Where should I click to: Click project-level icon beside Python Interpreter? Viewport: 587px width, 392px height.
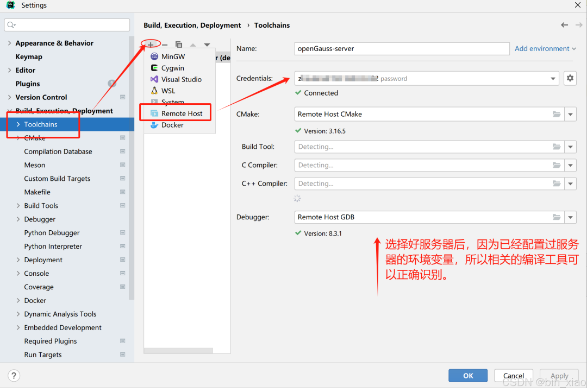point(122,246)
